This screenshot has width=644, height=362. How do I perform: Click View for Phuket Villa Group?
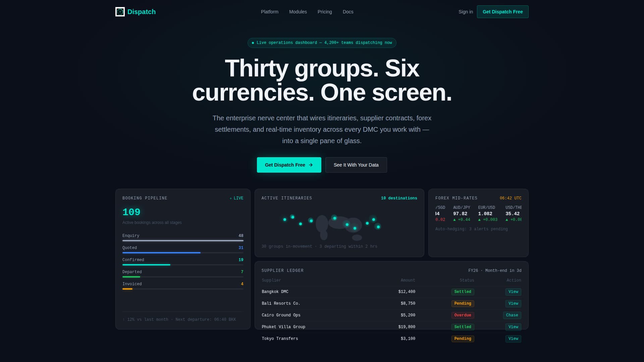pyautogui.click(x=513, y=327)
